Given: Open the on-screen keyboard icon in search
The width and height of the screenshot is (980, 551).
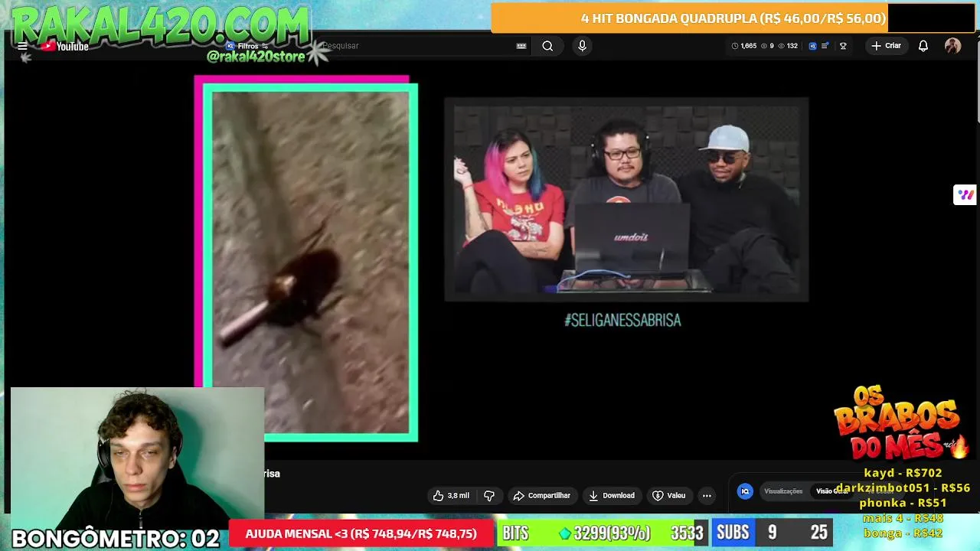Looking at the screenshot, I should click(x=521, y=46).
